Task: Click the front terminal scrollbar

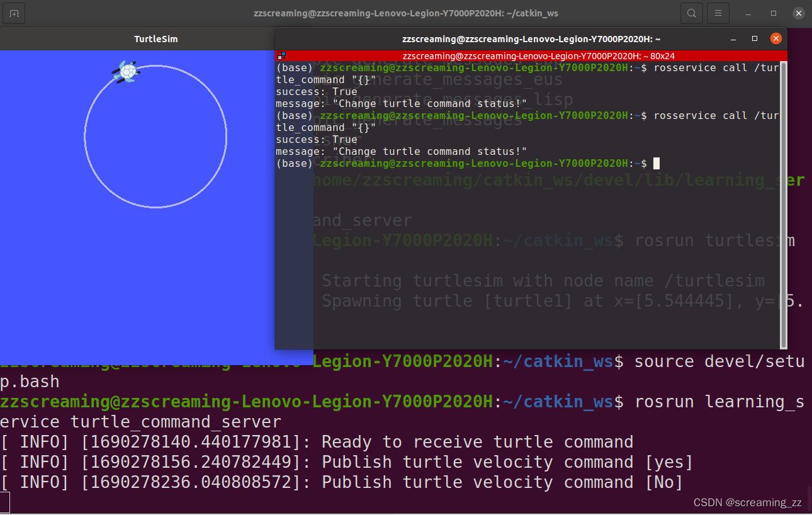Action: (783, 205)
